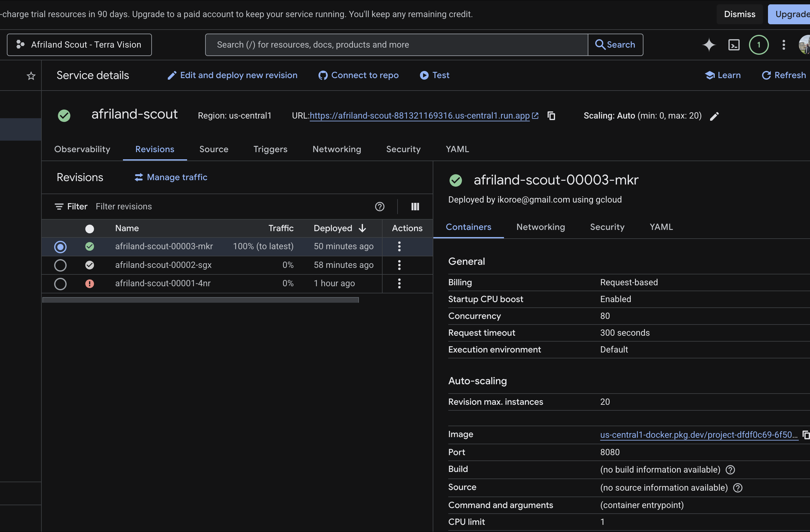Click green status icon of afriland-scout-00003-mkr row
The image size is (810, 532).
pos(90,246)
